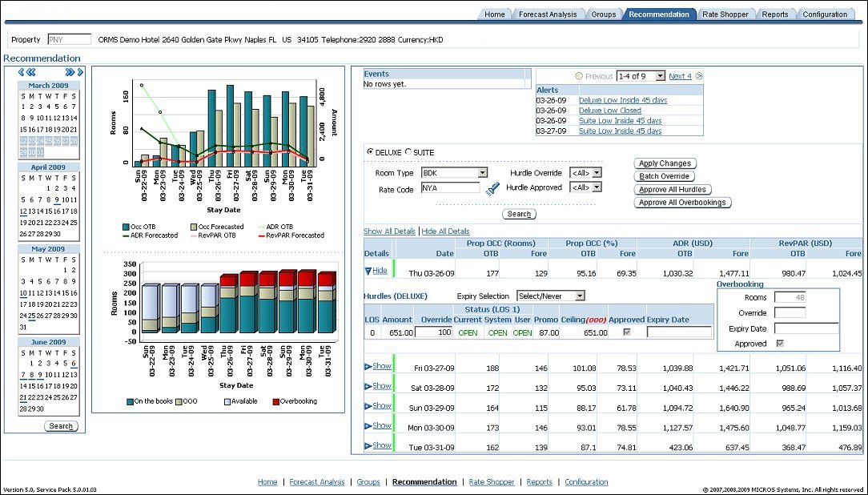Open the Room Type BDK dropdown
Screen dimensions: 868x495
(x=484, y=171)
